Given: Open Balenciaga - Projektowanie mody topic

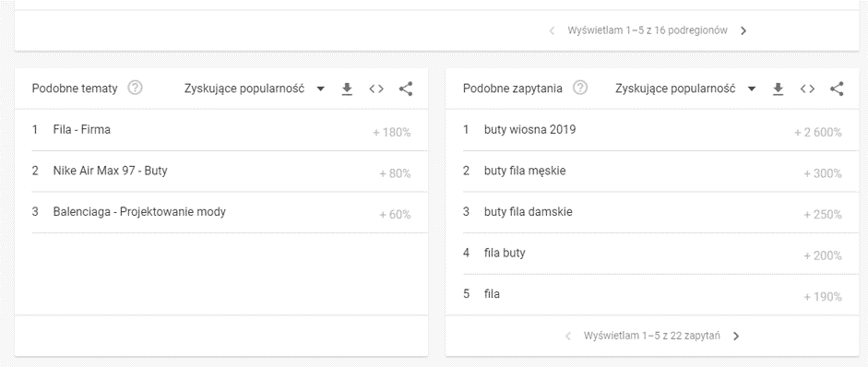Looking at the screenshot, I should coord(139,211).
